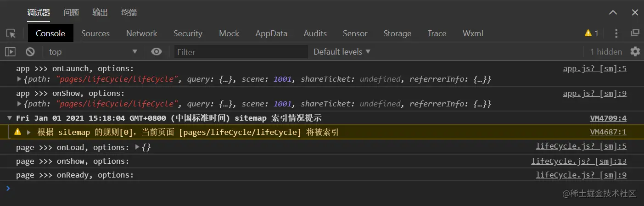
Task: Open the Default levels dropdown
Action: click(342, 52)
